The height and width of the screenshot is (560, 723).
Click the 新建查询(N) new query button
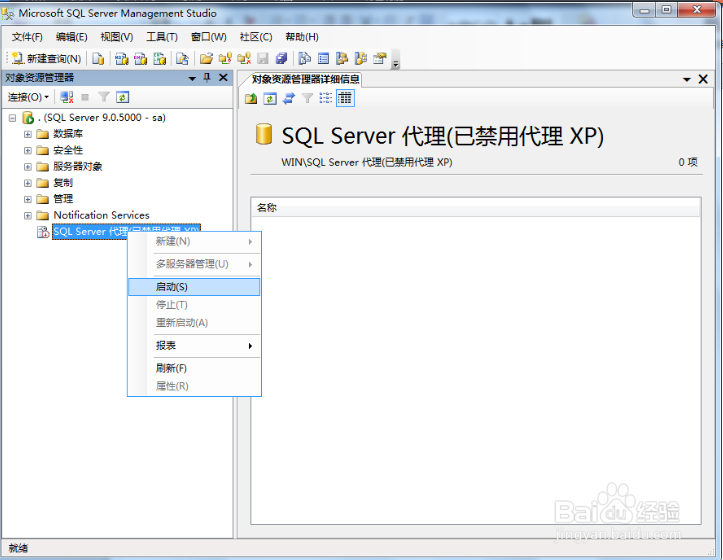(46, 59)
